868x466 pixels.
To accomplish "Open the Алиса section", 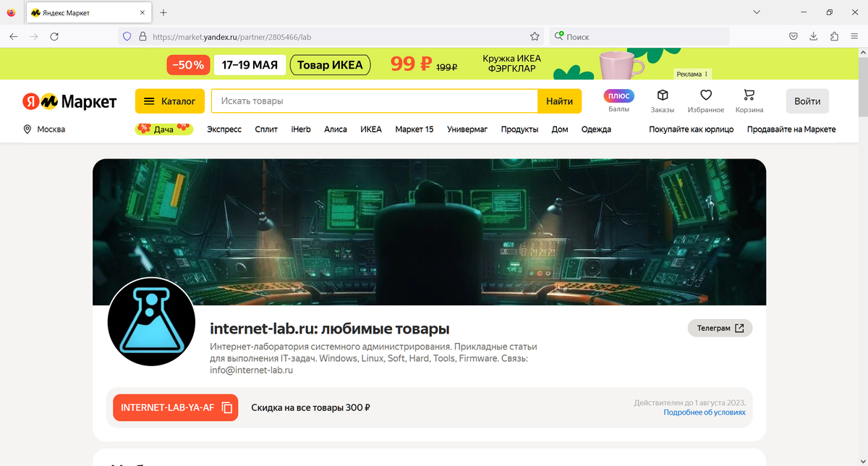I will click(x=336, y=130).
